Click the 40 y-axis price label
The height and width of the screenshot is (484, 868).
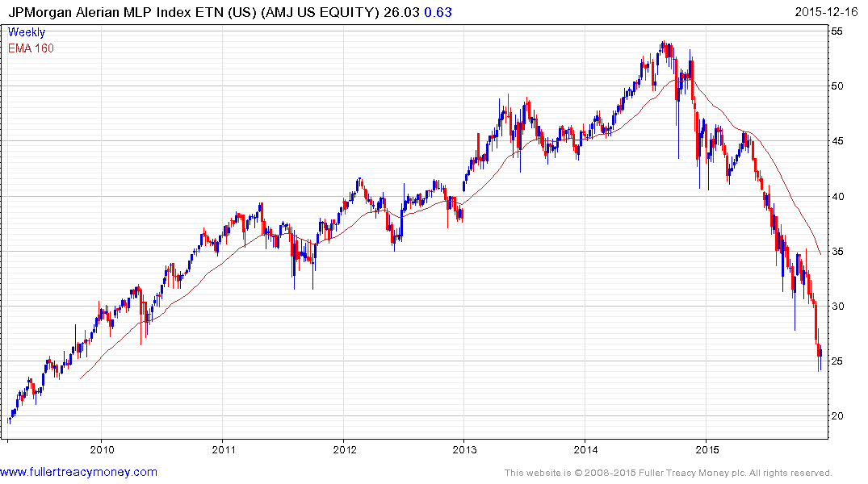pos(837,196)
